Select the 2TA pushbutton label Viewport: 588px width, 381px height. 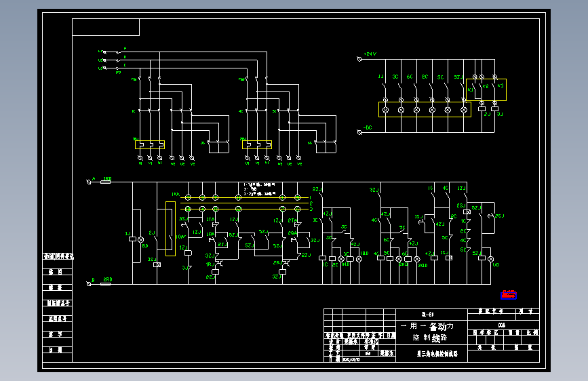[x=292, y=220]
